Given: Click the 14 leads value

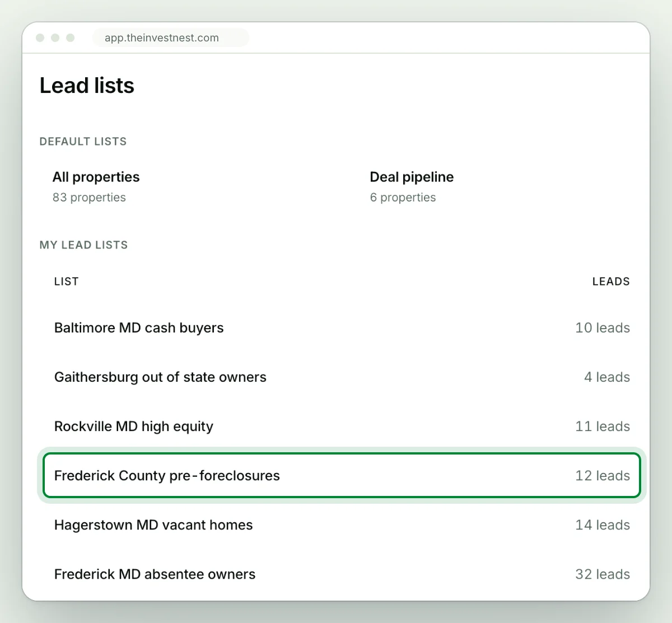Looking at the screenshot, I should pyautogui.click(x=603, y=525).
